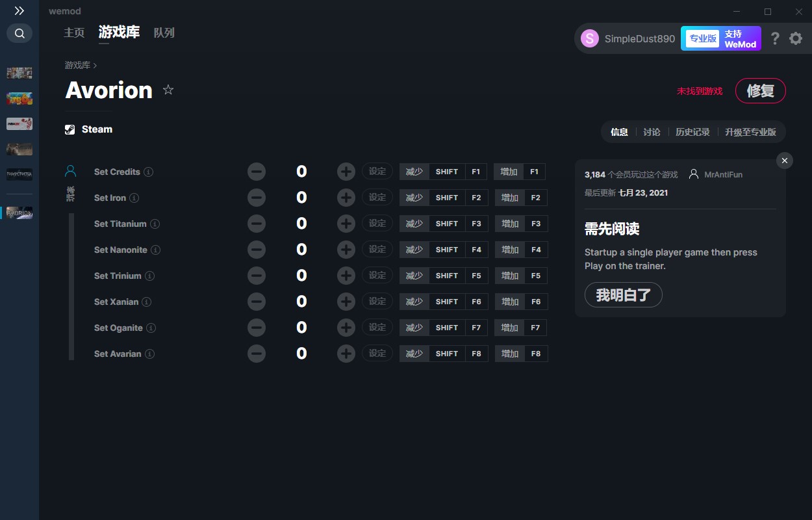Click 设定 button for Set Avarian
The width and height of the screenshot is (812, 520).
point(377,354)
